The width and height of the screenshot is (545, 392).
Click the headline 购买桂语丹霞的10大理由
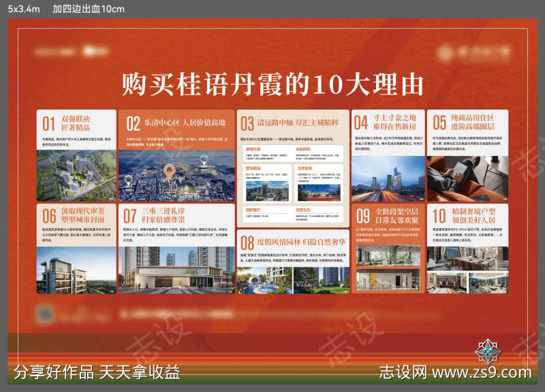(272, 84)
